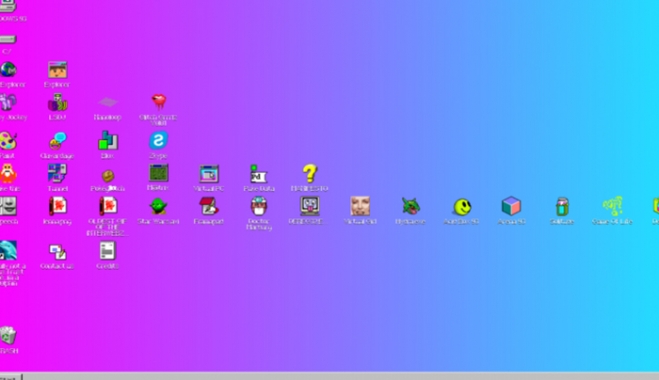The width and height of the screenshot is (659, 380).
Task: Launch the green dragon Bytebeat icon
Action: [411, 206]
